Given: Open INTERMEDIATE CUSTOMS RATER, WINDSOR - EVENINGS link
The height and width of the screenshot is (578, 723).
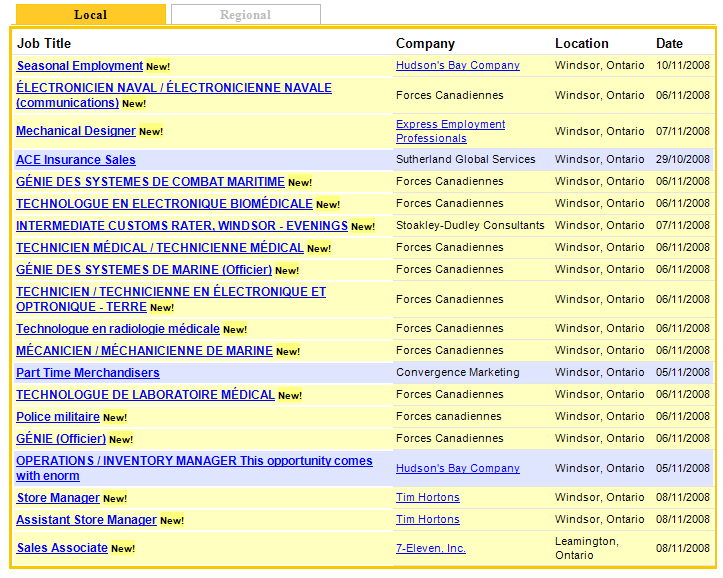Looking at the screenshot, I should (x=182, y=226).
